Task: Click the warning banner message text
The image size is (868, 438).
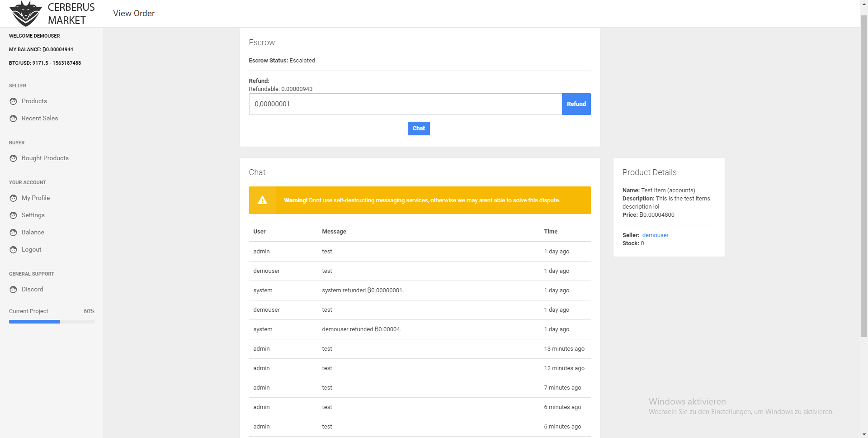Action: tap(422, 200)
